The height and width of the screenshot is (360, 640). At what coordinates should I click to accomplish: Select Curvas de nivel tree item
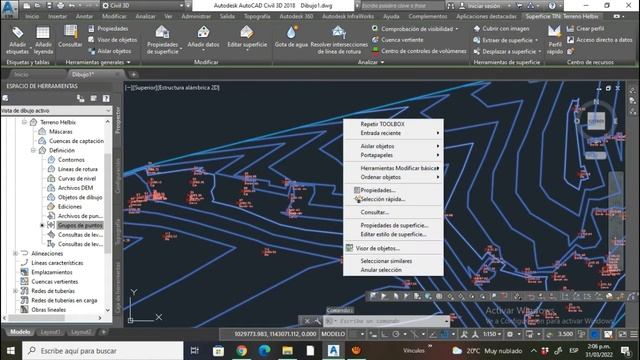[x=77, y=178]
